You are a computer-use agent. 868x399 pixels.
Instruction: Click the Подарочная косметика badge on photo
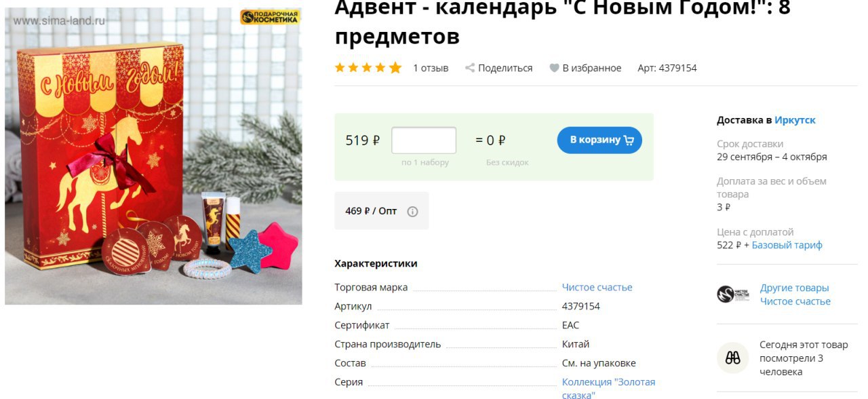click(x=270, y=17)
